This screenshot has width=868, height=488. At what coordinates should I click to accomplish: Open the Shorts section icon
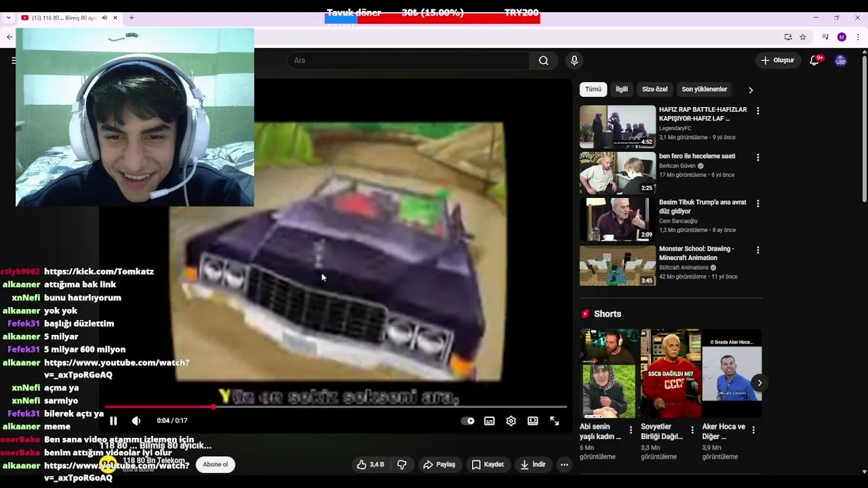click(585, 314)
